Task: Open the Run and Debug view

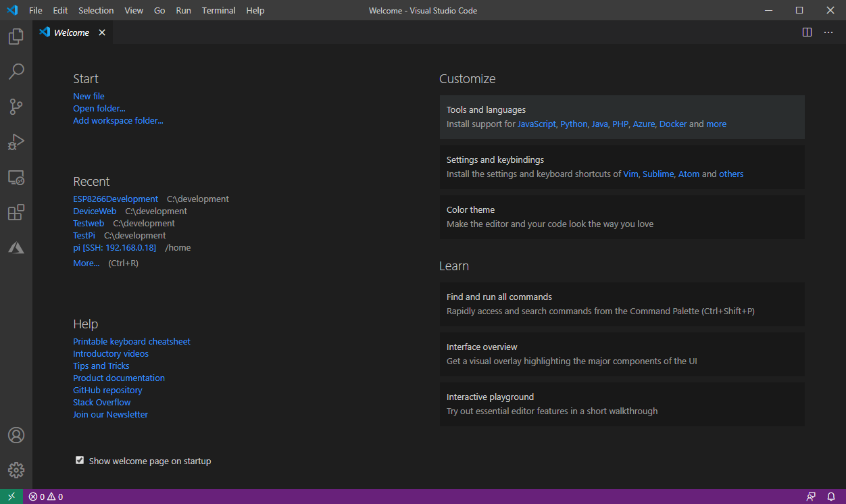Action: coord(16,142)
